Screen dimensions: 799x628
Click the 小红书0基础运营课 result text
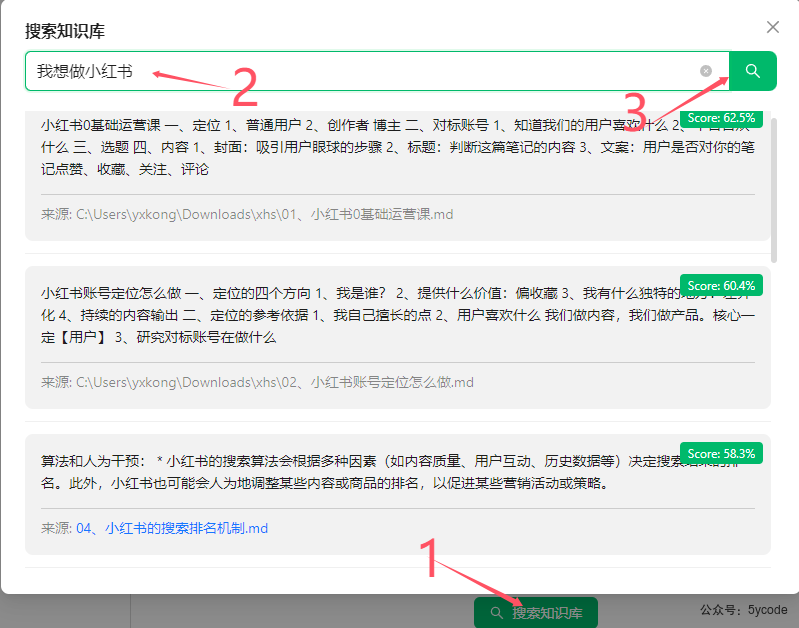[397, 147]
